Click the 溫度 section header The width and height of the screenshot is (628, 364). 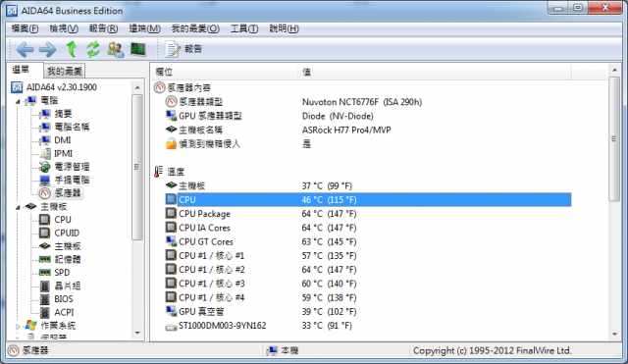pos(169,172)
